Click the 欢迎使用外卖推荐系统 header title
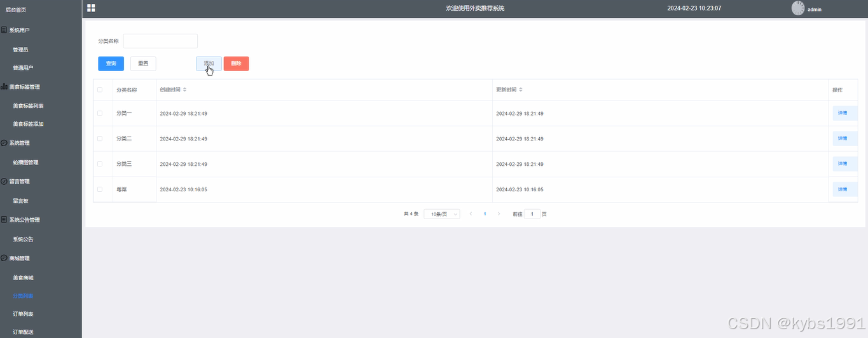This screenshot has height=338, width=868. tap(475, 8)
